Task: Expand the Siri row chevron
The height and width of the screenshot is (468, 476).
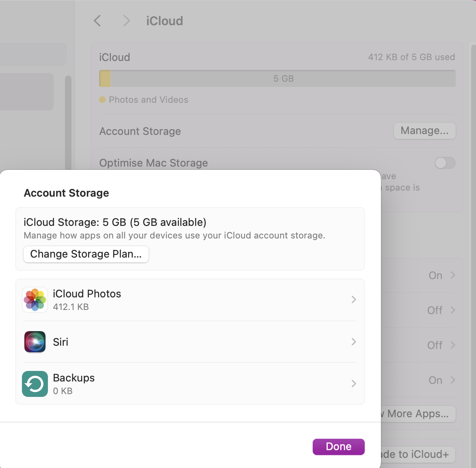Action: (354, 342)
